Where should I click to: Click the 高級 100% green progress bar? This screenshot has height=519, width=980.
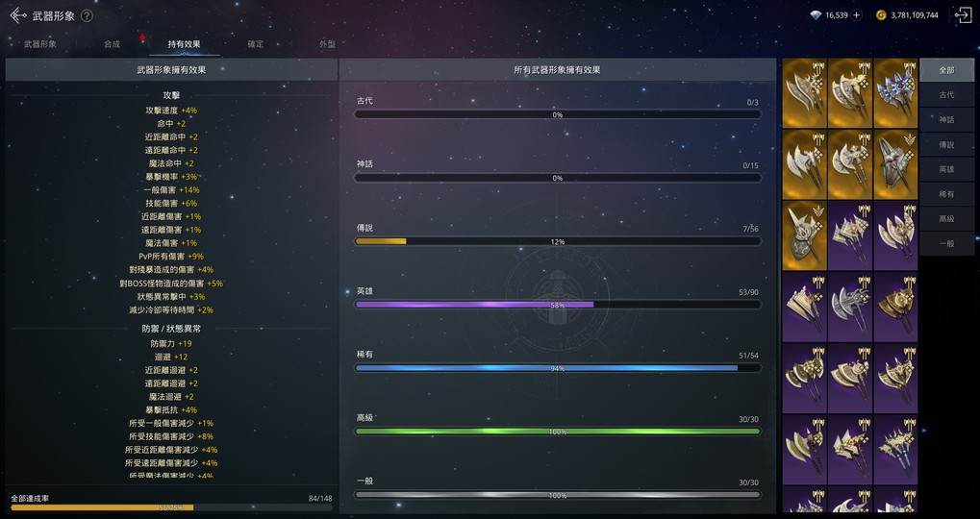point(558,432)
